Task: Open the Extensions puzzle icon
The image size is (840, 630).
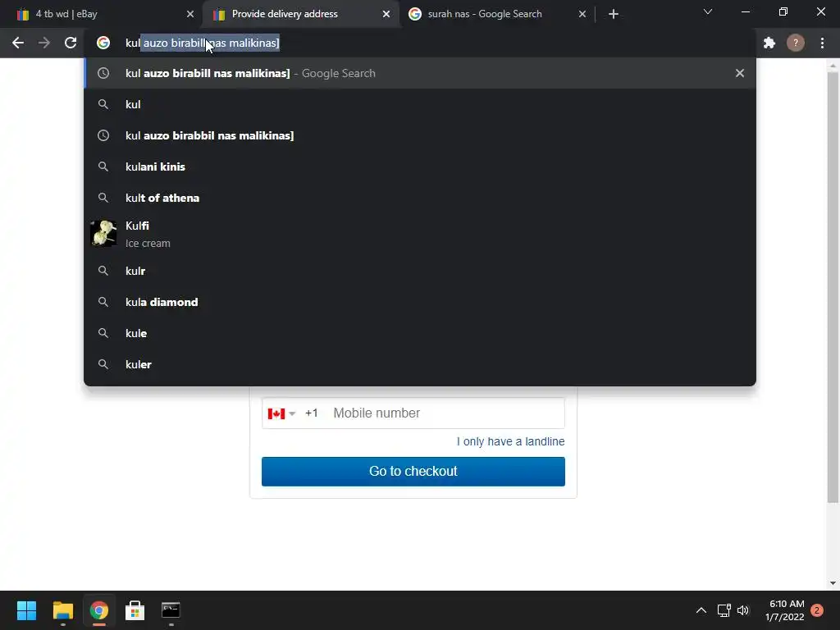Action: click(x=769, y=43)
